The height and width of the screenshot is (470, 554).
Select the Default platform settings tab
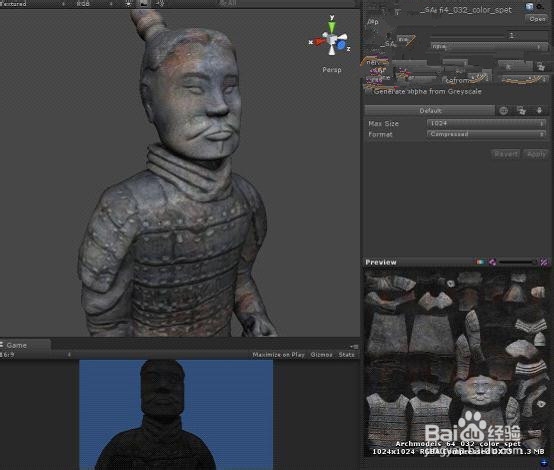430,111
